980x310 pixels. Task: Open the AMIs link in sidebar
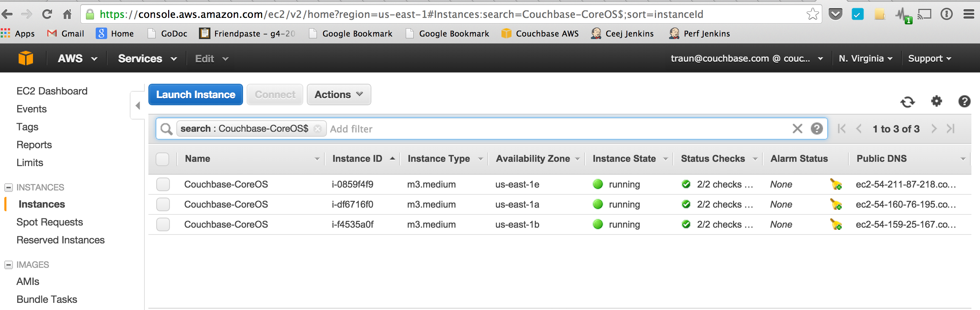[28, 281]
